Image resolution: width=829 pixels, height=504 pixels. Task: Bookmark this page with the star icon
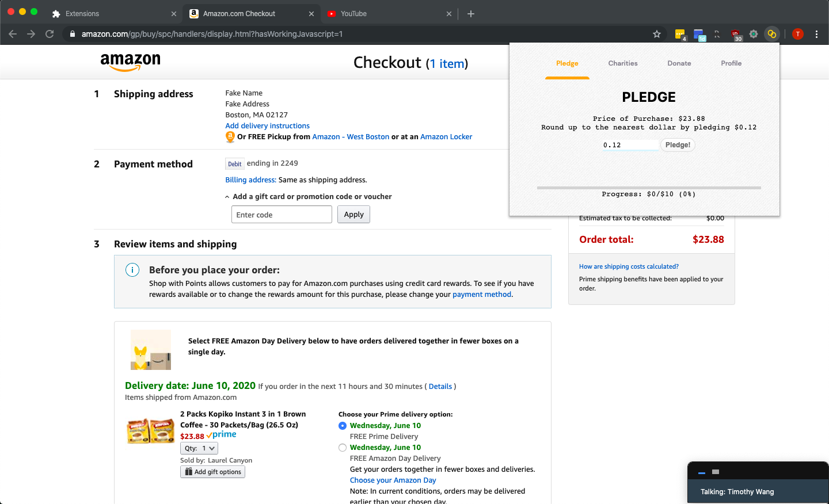[657, 34]
